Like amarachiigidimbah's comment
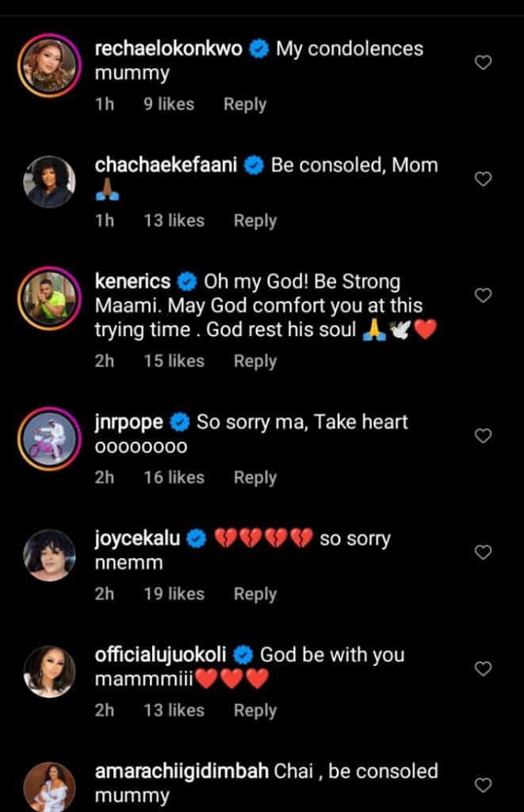524x812 pixels. [483, 785]
